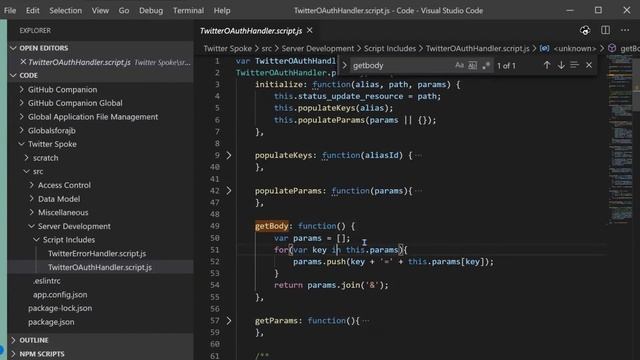The image size is (640, 360).
Task: Split the editor to the right
Action: pos(605,30)
